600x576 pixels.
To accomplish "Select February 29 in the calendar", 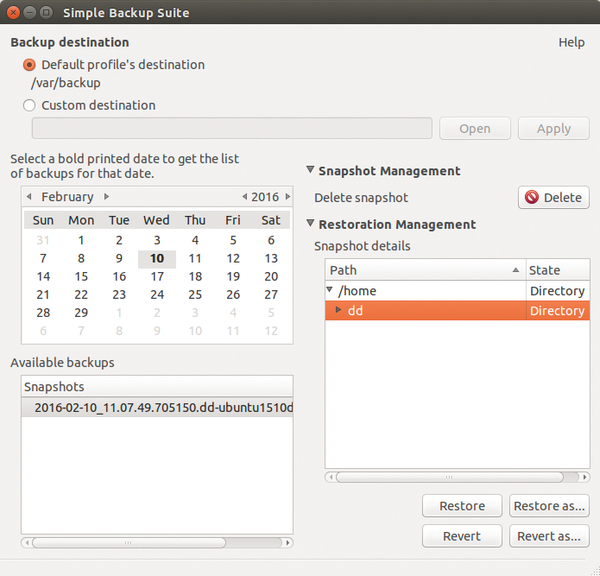I will (81, 313).
